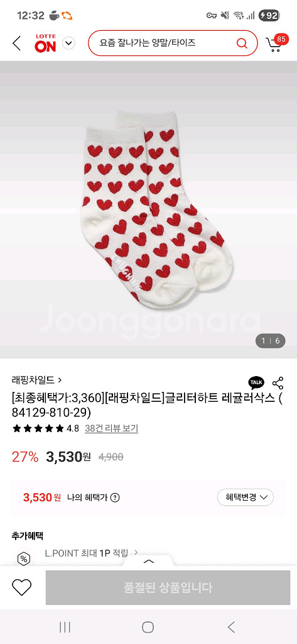Open the Lotte ON home logo

pyautogui.click(x=45, y=43)
